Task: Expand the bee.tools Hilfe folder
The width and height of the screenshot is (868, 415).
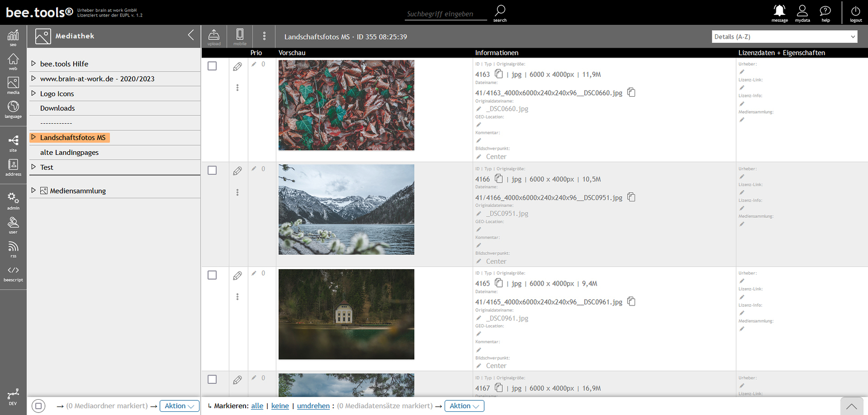Action: click(33, 63)
